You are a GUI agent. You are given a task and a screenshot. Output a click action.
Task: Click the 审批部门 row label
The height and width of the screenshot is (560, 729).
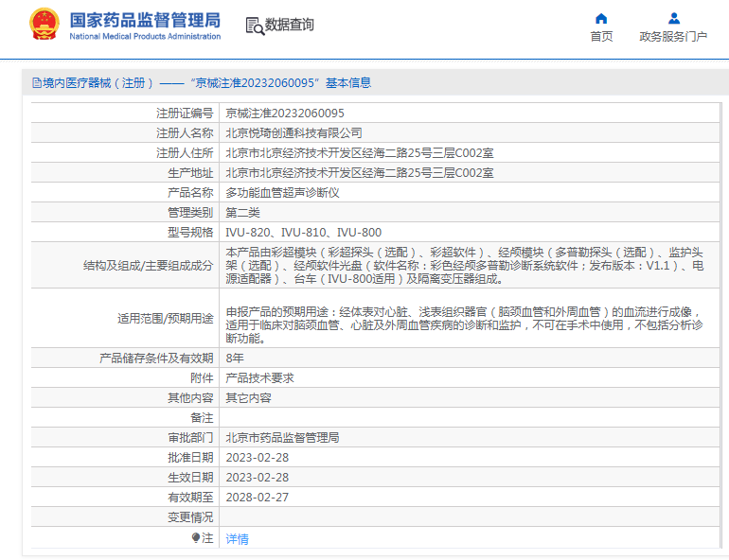click(190, 437)
